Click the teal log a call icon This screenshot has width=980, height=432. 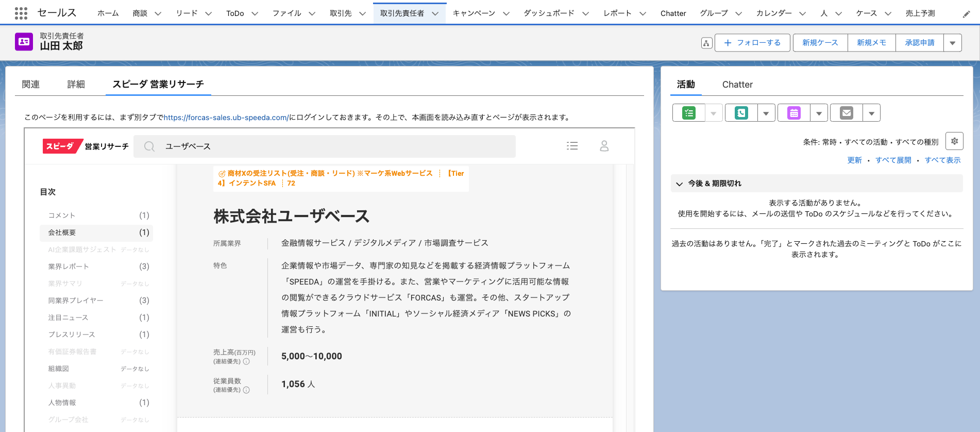[x=741, y=113]
